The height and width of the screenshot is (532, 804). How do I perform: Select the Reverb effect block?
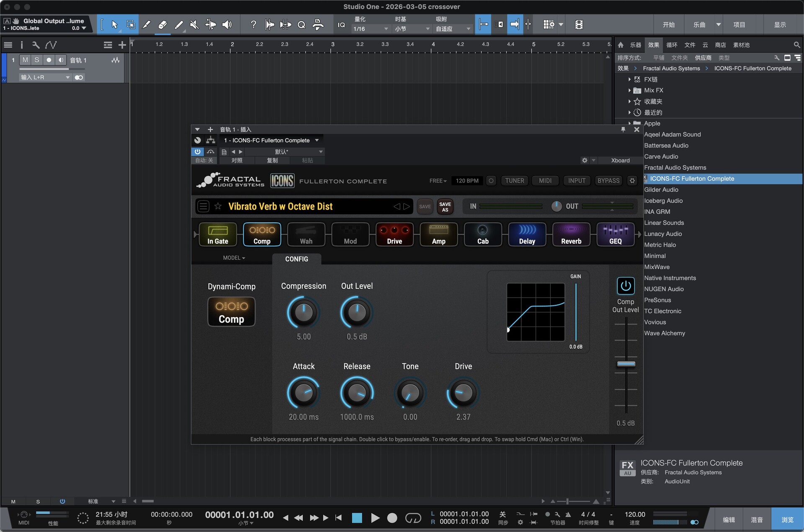571,234
